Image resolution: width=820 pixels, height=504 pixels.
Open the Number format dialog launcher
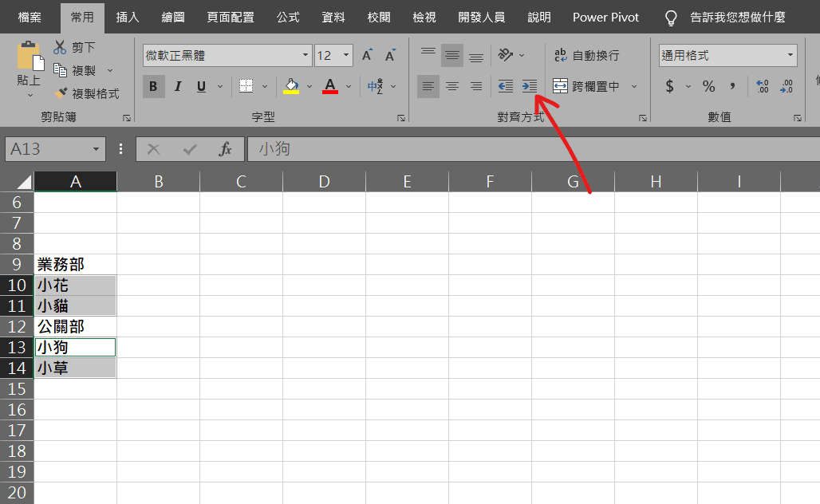pyautogui.click(x=798, y=118)
